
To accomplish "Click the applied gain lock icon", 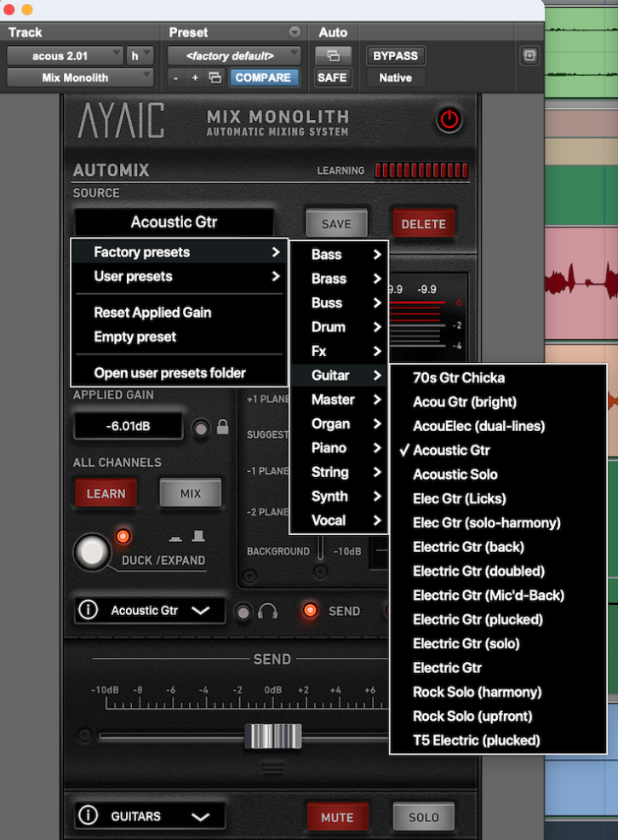I will tap(222, 427).
